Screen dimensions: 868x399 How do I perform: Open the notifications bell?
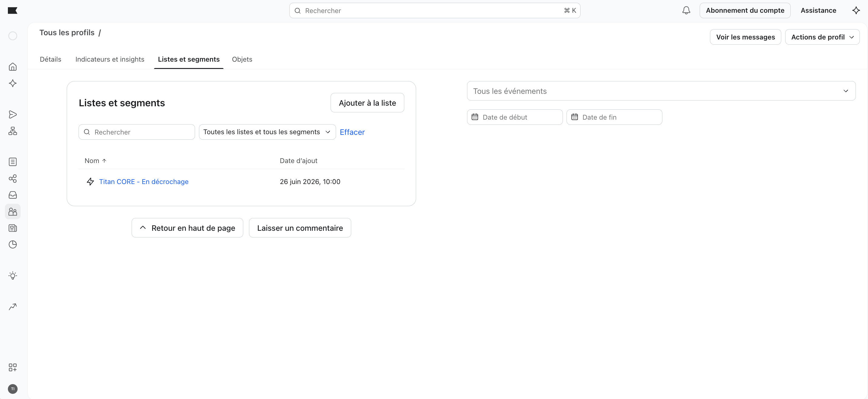pyautogui.click(x=686, y=10)
